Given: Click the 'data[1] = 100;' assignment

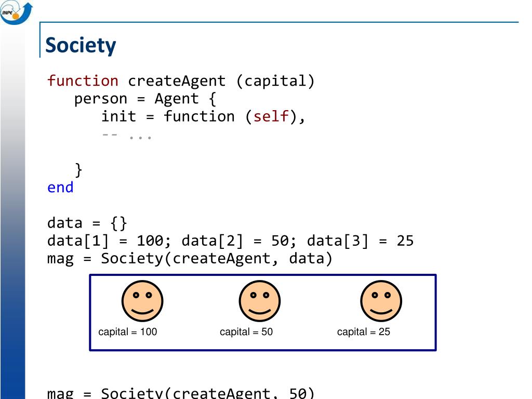Looking at the screenshot, I should [109, 241].
